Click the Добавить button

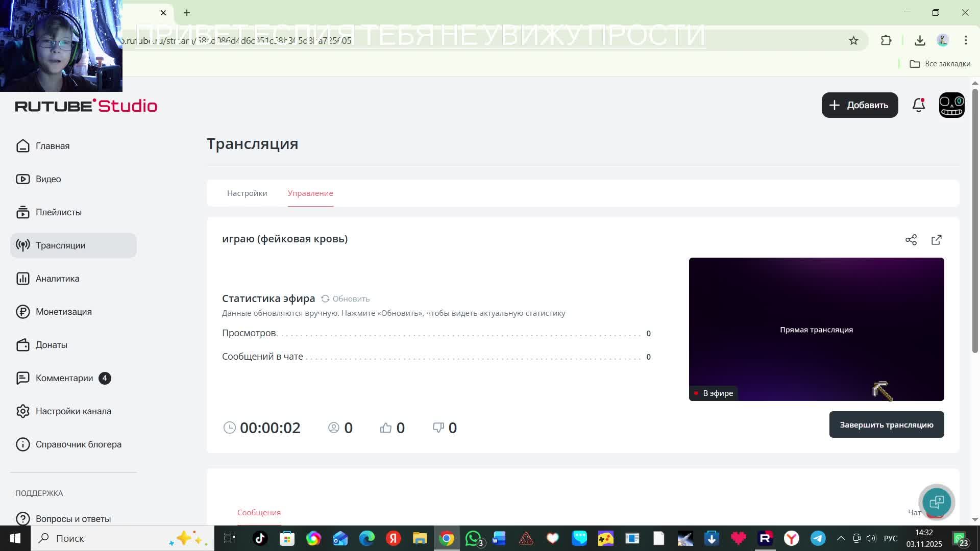pos(860,105)
